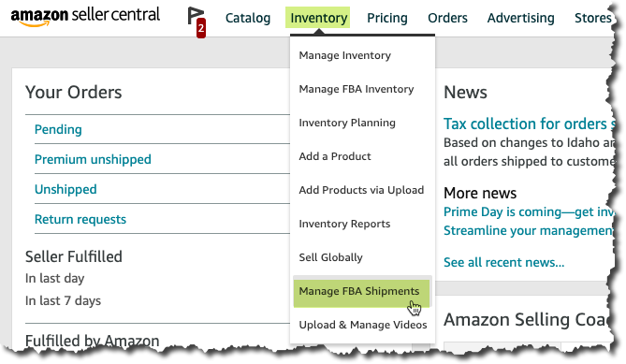Image resolution: width=626 pixels, height=364 pixels.
Task: Open Inventory Reports menu entry
Action: [344, 224]
